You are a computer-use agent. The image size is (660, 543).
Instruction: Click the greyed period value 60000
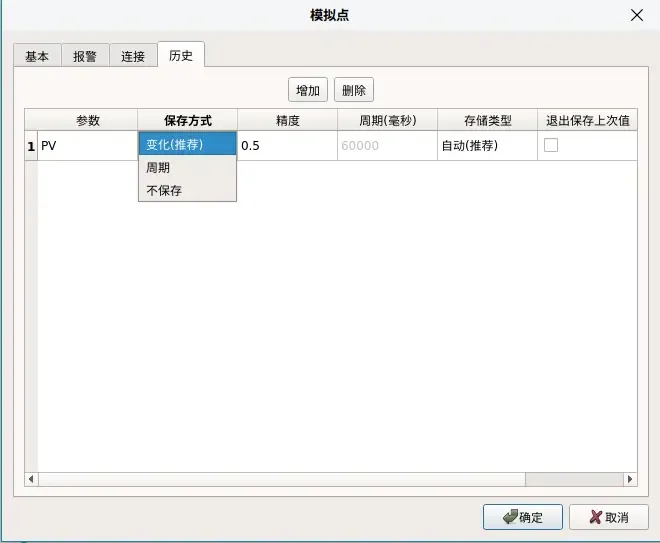point(387,146)
